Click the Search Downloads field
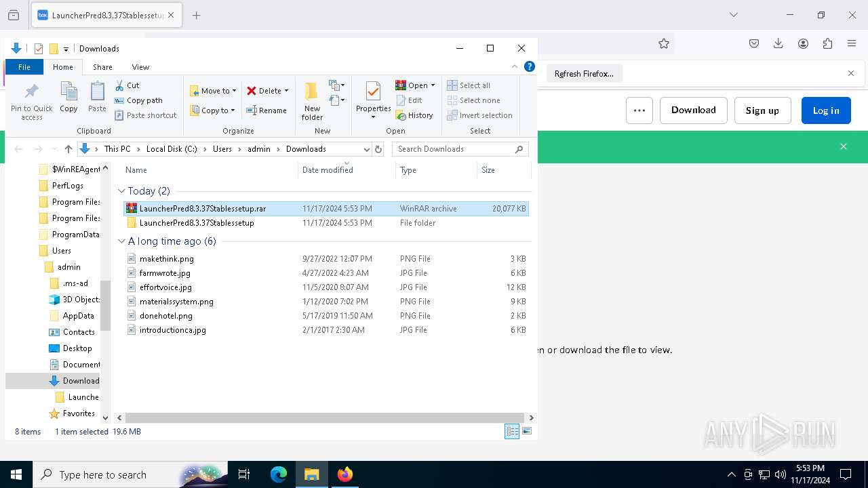 pyautogui.click(x=460, y=149)
